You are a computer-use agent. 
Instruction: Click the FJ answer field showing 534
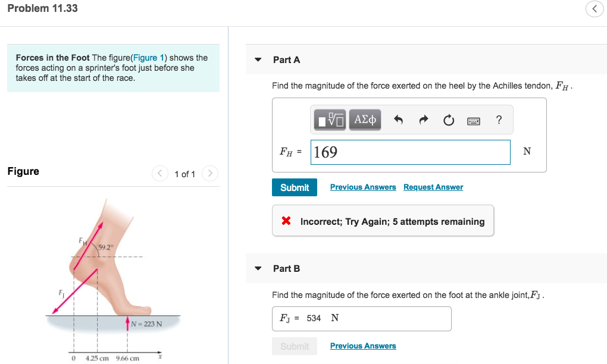361,318
